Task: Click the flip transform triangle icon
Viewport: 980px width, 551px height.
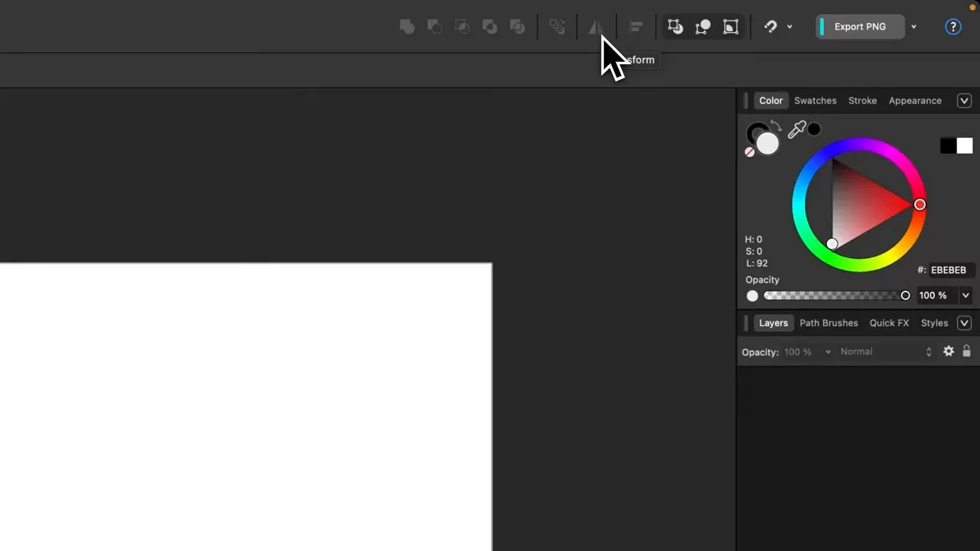Action: (596, 27)
